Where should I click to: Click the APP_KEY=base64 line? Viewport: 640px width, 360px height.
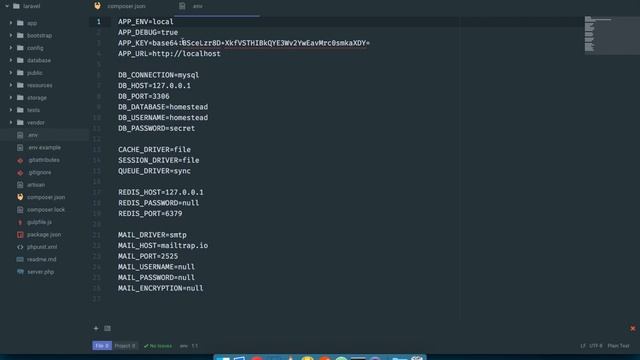(244, 43)
